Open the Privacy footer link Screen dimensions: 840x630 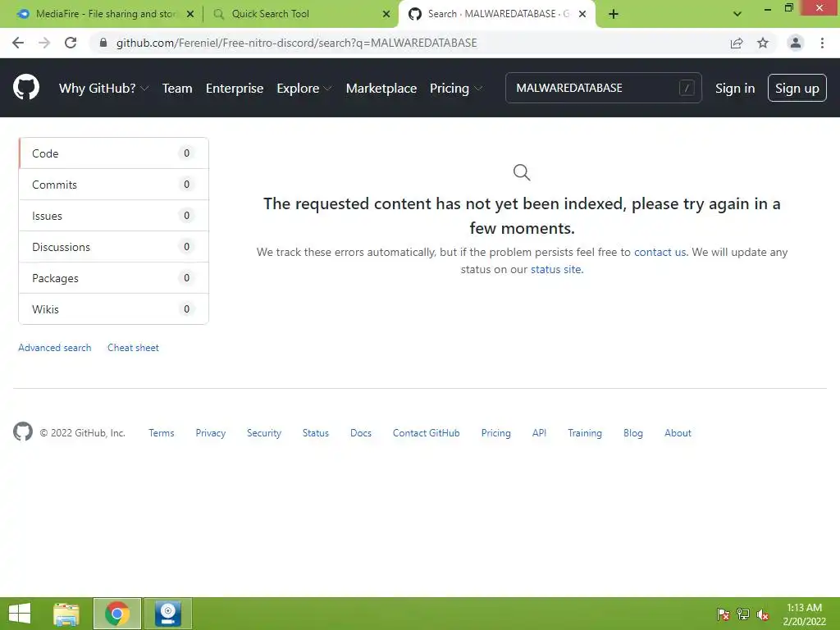pyautogui.click(x=211, y=433)
